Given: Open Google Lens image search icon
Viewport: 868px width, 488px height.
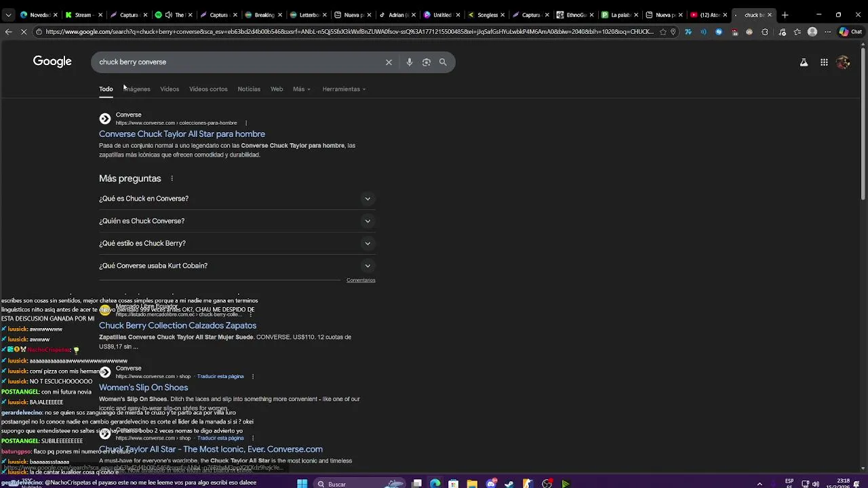Looking at the screenshot, I should click(x=426, y=62).
